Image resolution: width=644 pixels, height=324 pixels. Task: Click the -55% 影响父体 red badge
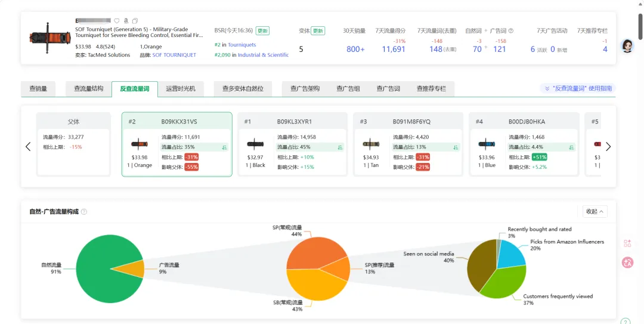tap(191, 167)
